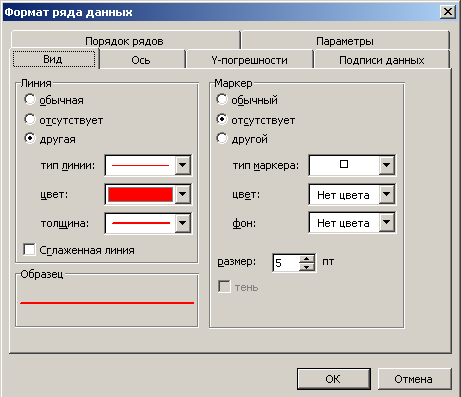Select "обычный" marker radio button
This screenshot has height=397, width=461.
pyautogui.click(x=222, y=99)
